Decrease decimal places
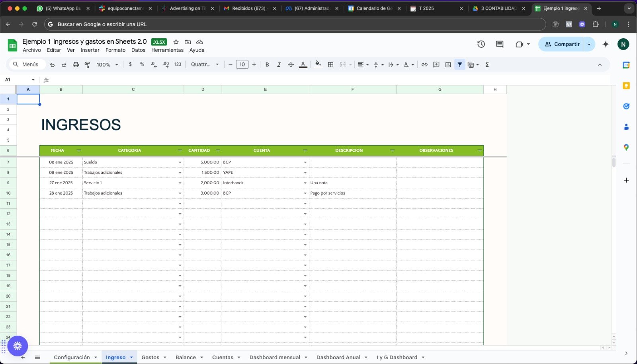 coord(154,64)
